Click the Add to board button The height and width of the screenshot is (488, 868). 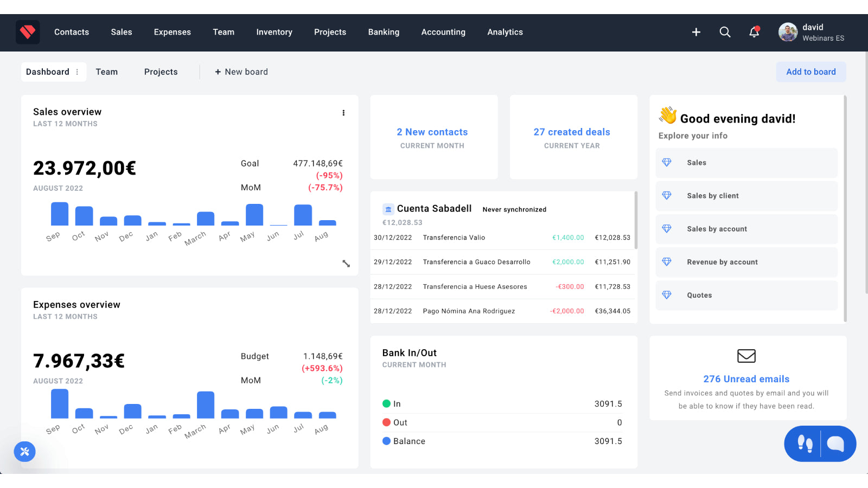(810, 72)
